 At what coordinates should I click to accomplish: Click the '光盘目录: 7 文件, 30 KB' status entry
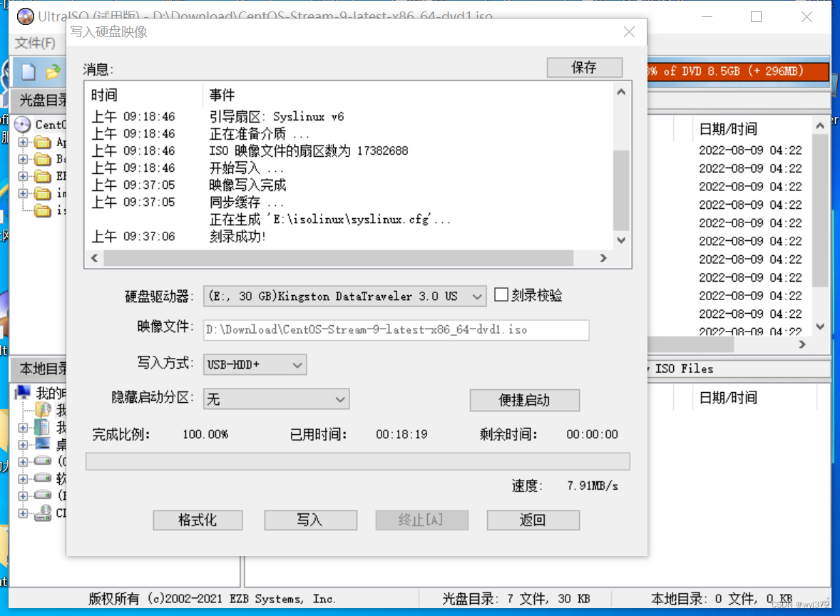(x=516, y=599)
